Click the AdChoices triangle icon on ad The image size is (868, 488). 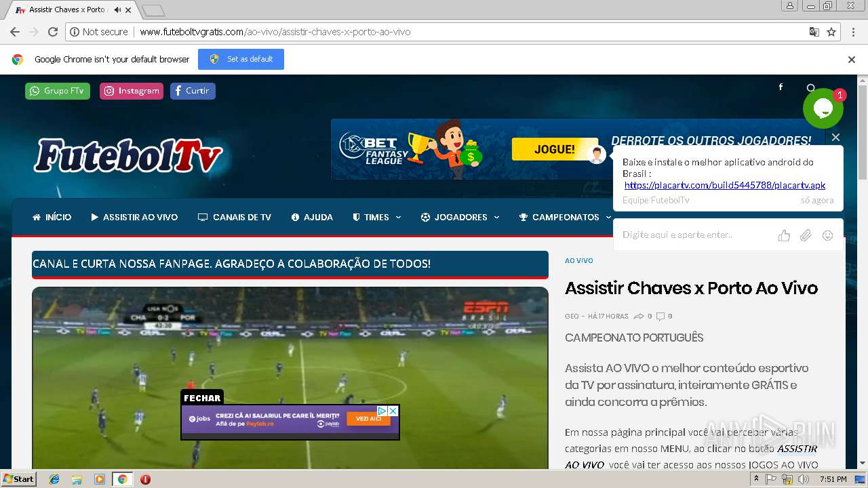382,411
